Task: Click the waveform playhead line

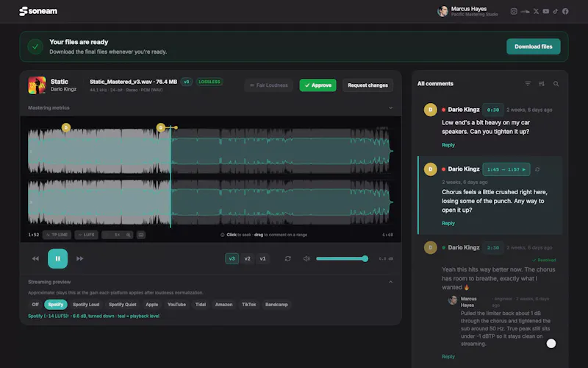Action: 171,177
